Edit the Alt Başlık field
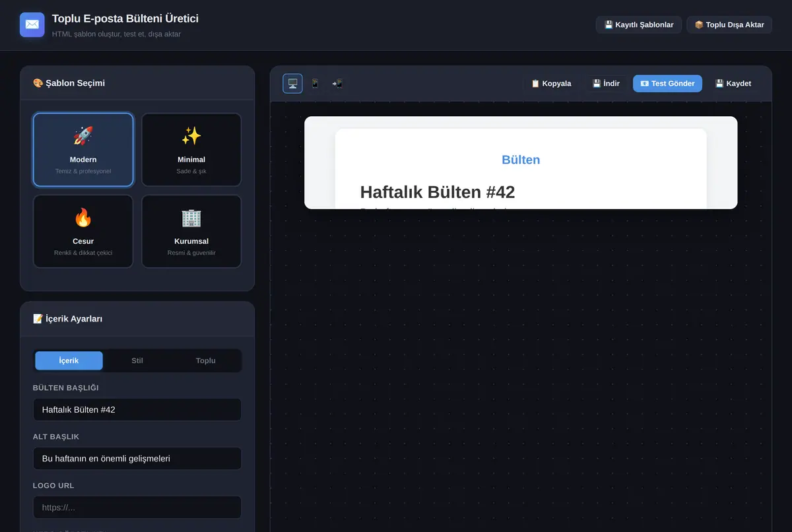 click(x=137, y=458)
